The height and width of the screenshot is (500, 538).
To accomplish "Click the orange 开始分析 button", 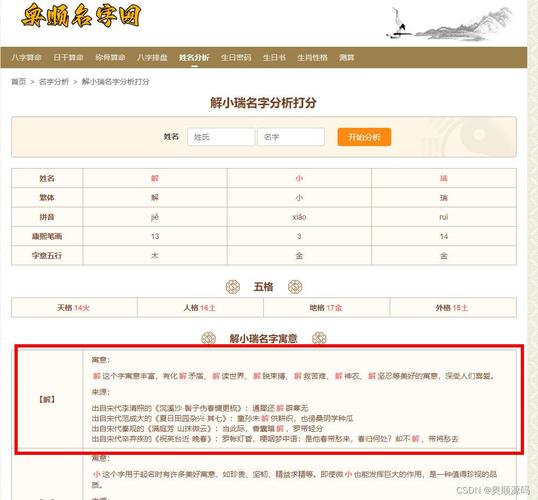I will pyautogui.click(x=364, y=137).
